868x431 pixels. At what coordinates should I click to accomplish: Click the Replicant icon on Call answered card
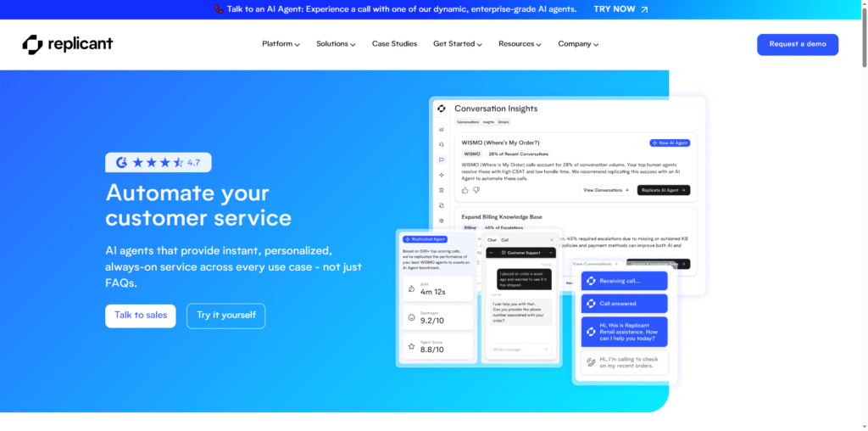[x=591, y=304]
